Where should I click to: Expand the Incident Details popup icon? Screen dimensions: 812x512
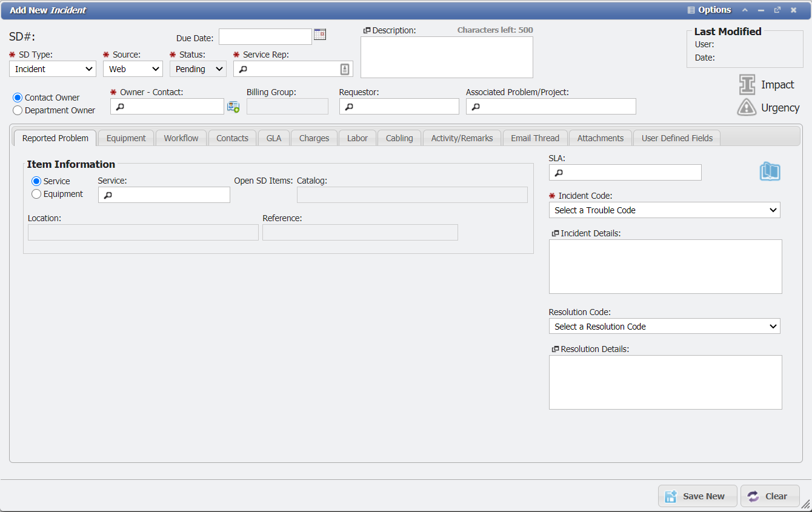[x=554, y=232]
